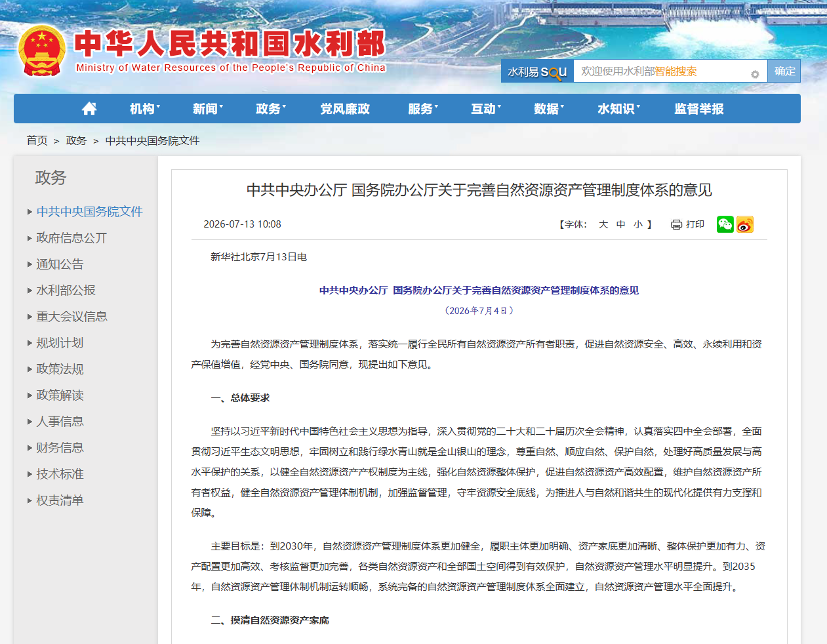
Task: Click the 打印 print link
Action: (695, 224)
